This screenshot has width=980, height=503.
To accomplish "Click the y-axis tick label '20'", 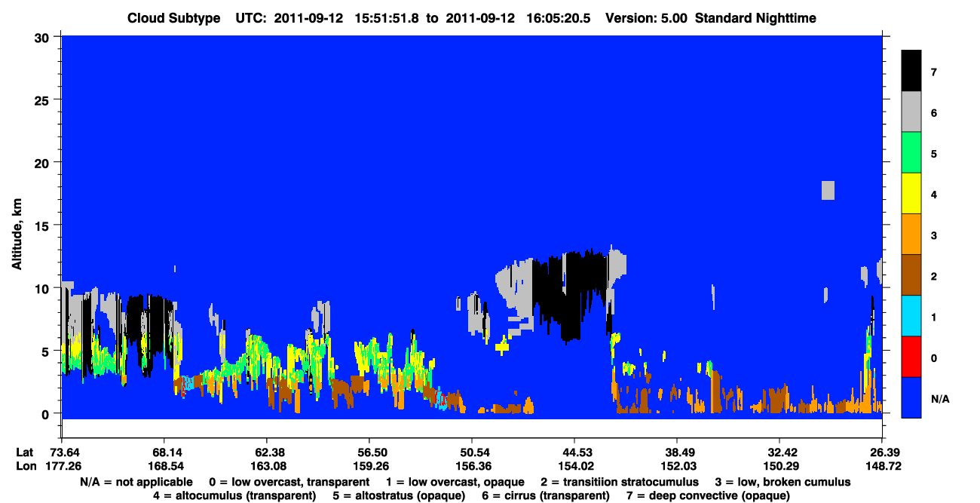I will pos(44,162).
